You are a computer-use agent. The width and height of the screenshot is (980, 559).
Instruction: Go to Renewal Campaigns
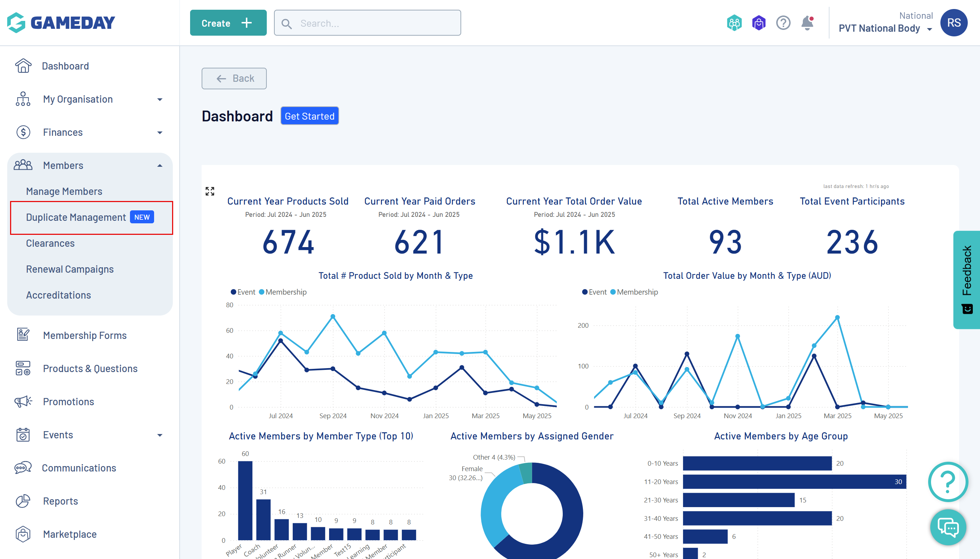[70, 269]
